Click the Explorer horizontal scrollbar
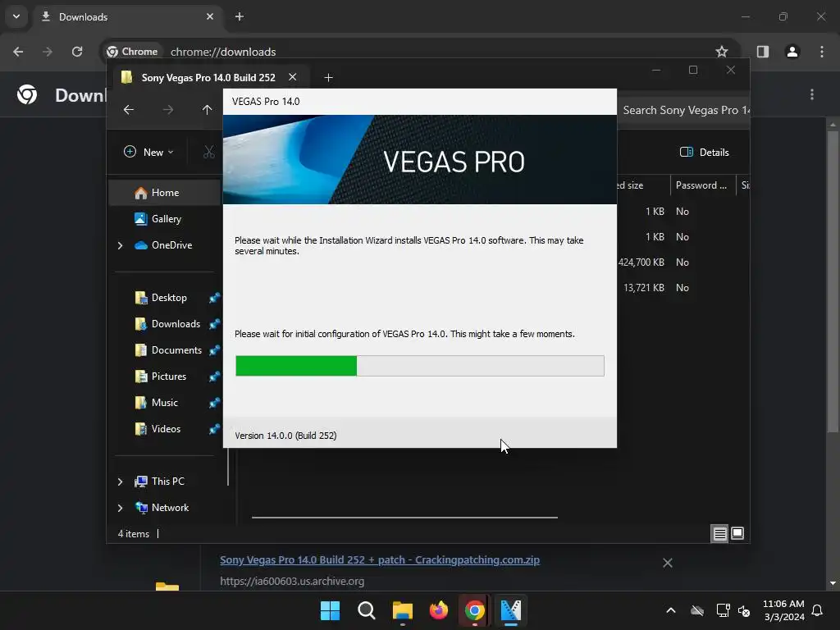Image resolution: width=840 pixels, height=630 pixels. pos(404,518)
